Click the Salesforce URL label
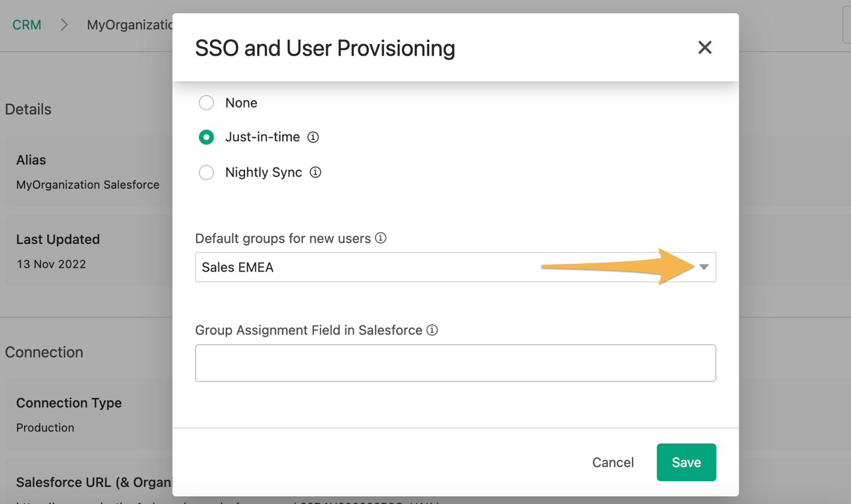This screenshot has height=504, width=851. (94, 482)
